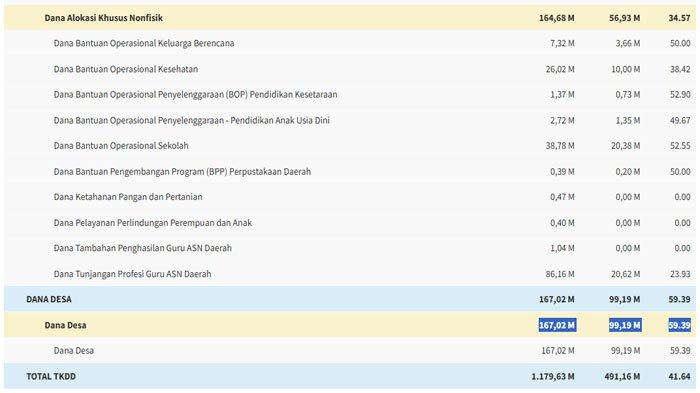The height and width of the screenshot is (393, 700).
Task: Click the 'Dana Alokasi Khusus Nonfisik' header row label
Action: tap(104, 18)
